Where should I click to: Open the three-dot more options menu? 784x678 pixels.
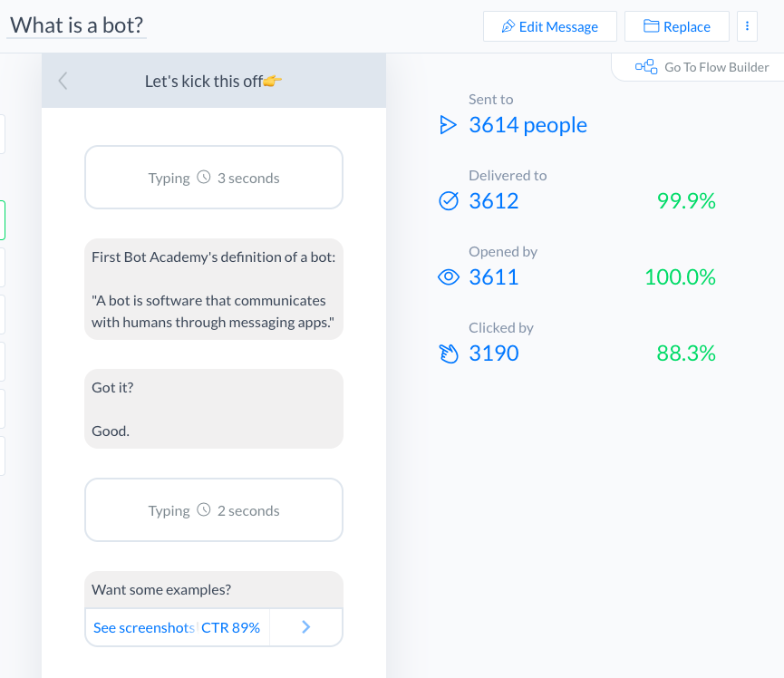747,26
